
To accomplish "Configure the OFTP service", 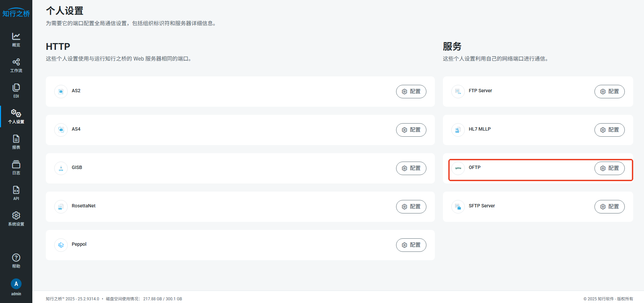I will point(609,168).
